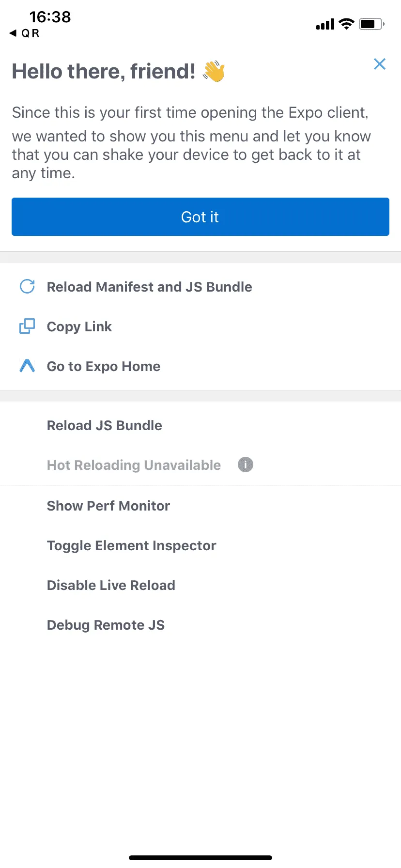The height and width of the screenshot is (868, 401).
Task: Tap the Wi-Fi status icon
Action: click(346, 24)
